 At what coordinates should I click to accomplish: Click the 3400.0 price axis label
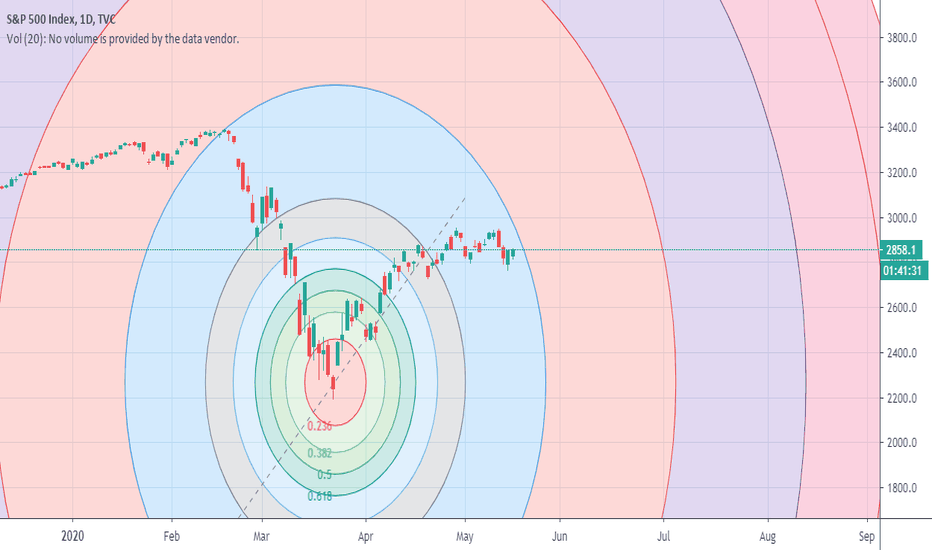click(x=902, y=128)
